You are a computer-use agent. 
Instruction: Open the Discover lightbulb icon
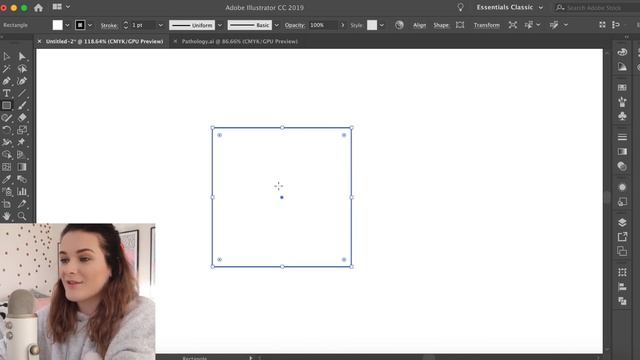[x=460, y=7]
